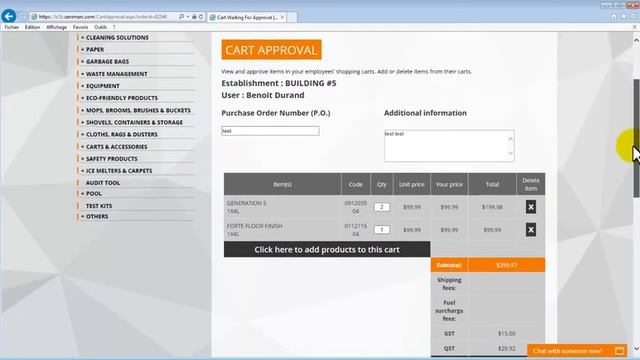
Task: Click the page scrollbar up arrow
Action: coord(636,40)
